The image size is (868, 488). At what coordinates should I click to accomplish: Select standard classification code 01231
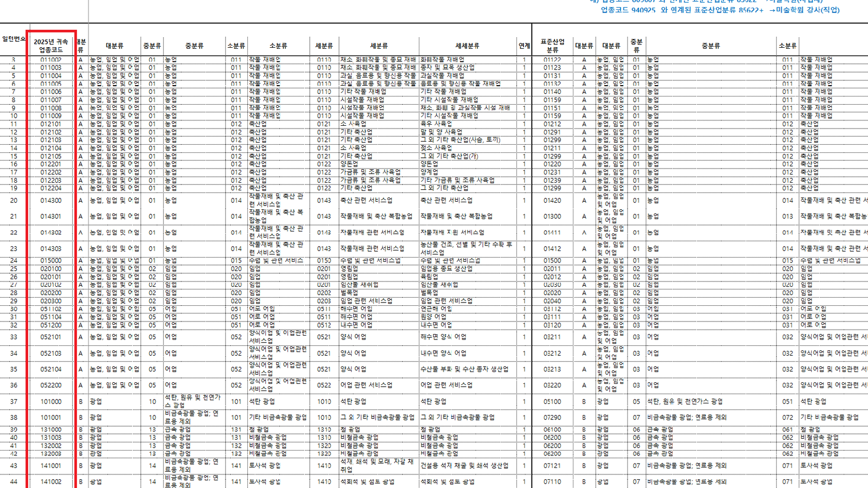tap(552, 172)
